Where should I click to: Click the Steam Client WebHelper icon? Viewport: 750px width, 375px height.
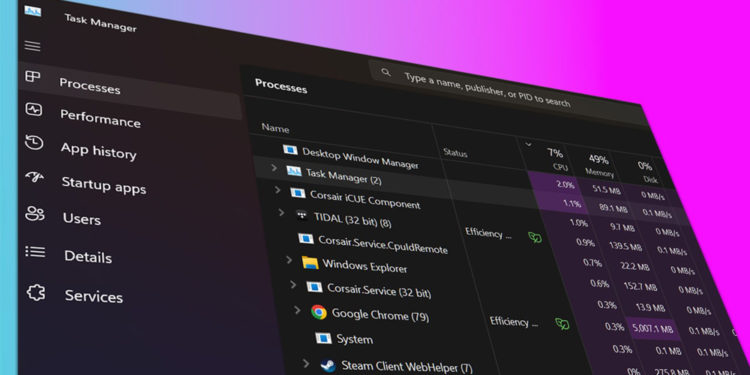coord(328,365)
